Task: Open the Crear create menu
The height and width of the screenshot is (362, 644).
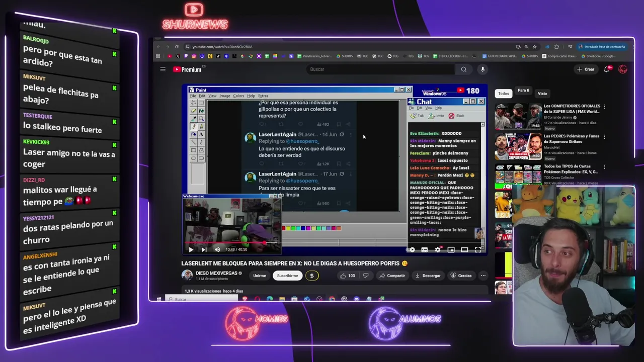Action: (586, 69)
